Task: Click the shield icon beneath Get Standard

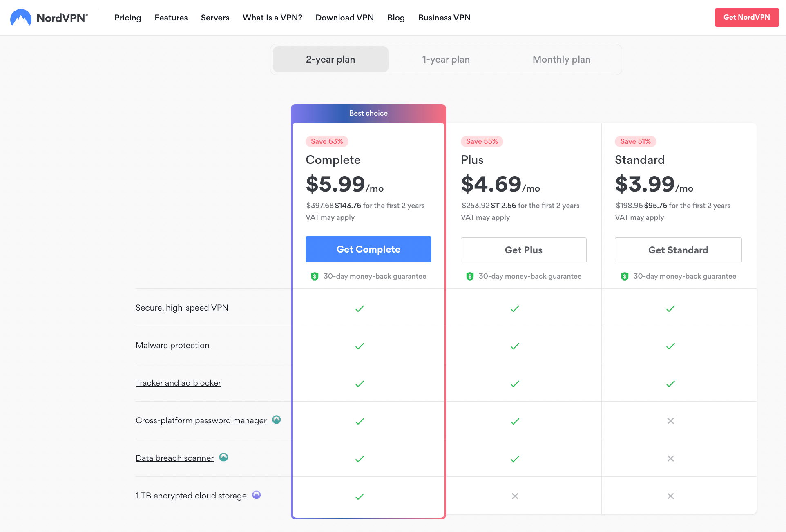Action: pyautogui.click(x=625, y=276)
